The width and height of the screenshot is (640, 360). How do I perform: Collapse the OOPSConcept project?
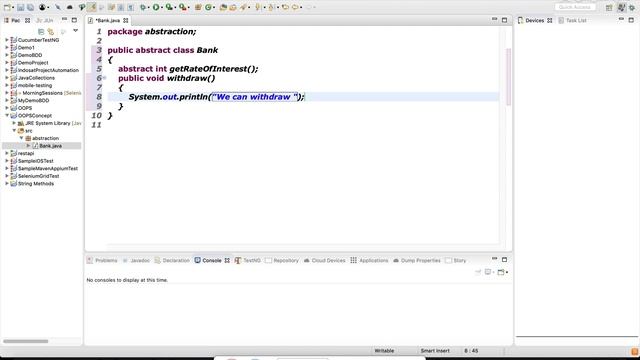coord(7,116)
